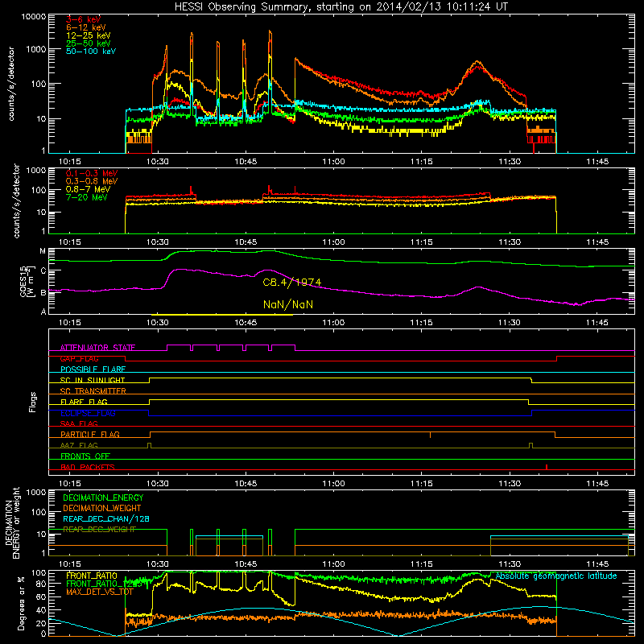Select the 3-6 keV legend label
Viewport: 644px width, 644px height.
click(x=83, y=19)
